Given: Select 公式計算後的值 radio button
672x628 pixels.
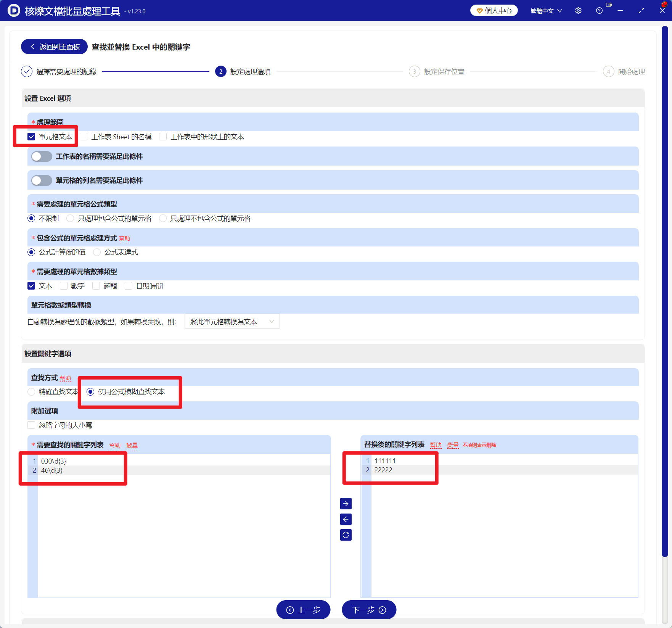Looking at the screenshot, I should point(31,252).
